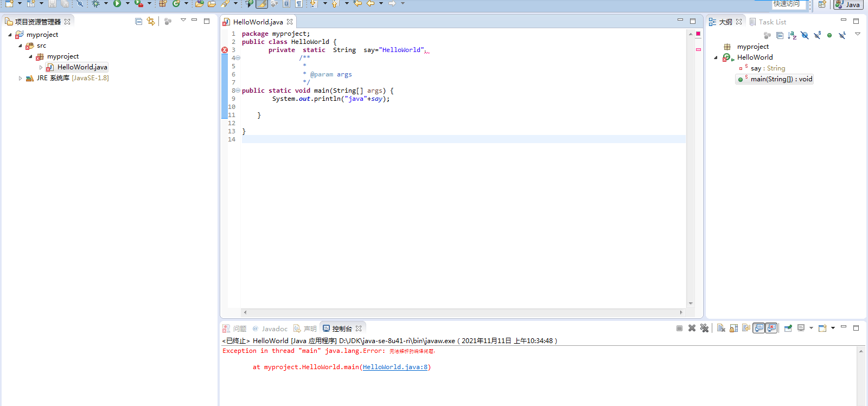Click the Open Type icon in toolbar
The width and height of the screenshot is (868, 406).
click(199, 4)
